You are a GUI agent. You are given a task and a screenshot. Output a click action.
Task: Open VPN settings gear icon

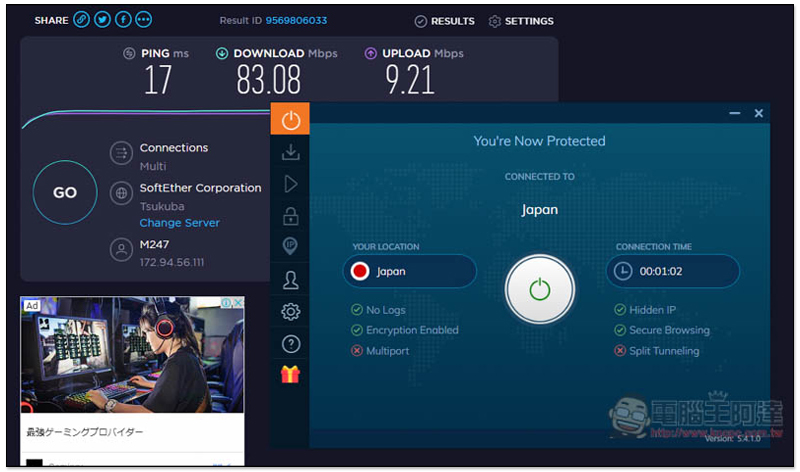(290, 312)
